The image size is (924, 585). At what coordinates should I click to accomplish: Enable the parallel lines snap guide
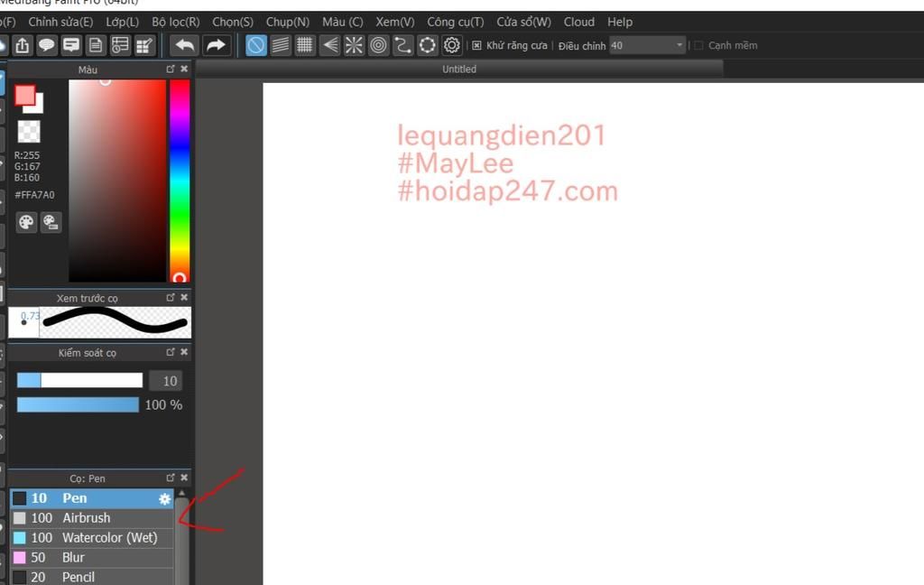pyautogui.click(x=281, y=45)
